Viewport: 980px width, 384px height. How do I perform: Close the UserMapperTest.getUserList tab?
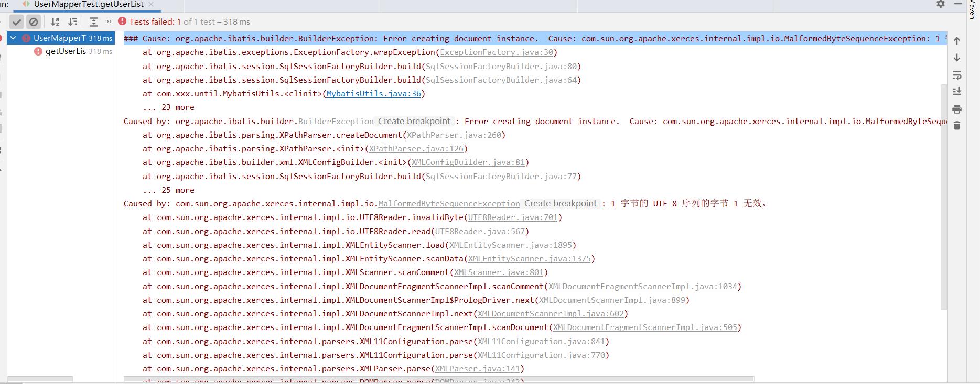(151, 4)
